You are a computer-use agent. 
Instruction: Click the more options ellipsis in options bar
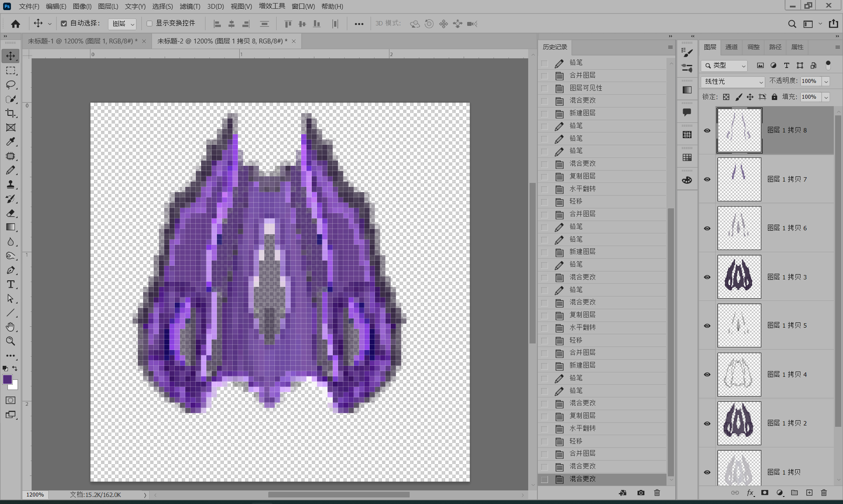pyautogui.click(x=359, y=24)
